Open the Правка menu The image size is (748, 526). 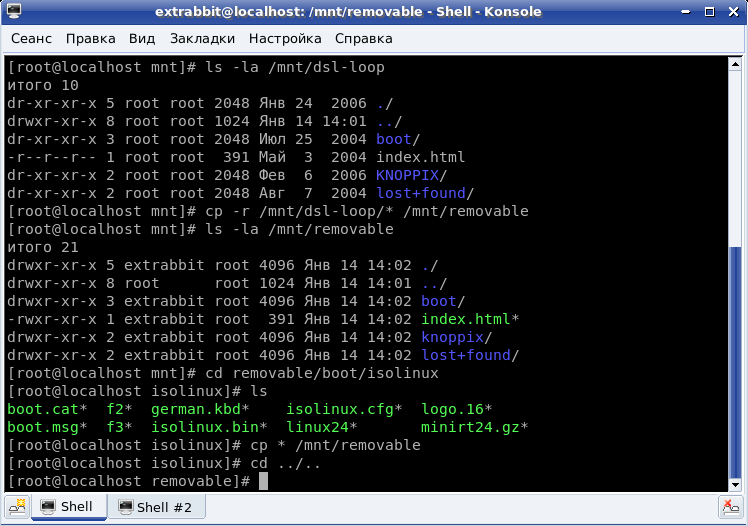pos(91,39)
